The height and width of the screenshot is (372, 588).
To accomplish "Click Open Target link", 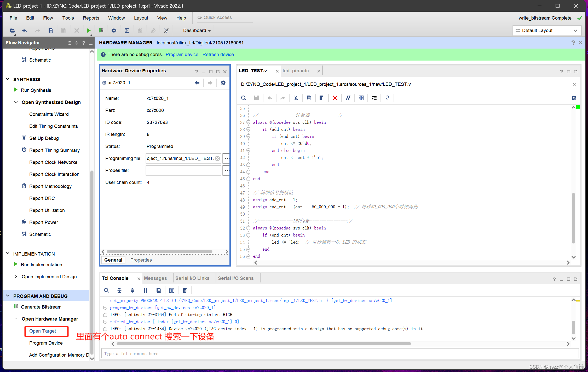I will (43, 331).
